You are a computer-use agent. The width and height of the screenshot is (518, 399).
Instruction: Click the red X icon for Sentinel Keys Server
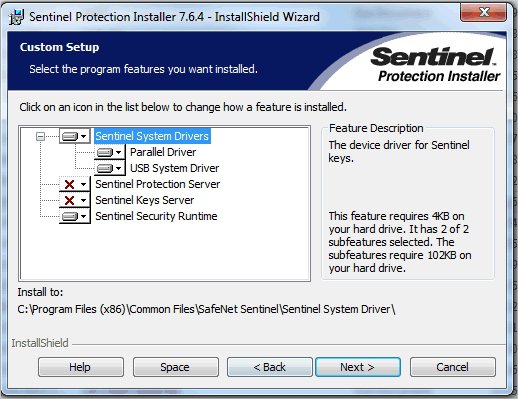click(69, 200)
